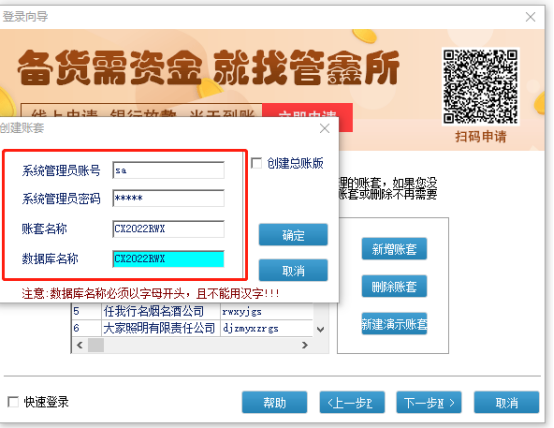554x428 pixels.
Task: Enable the 创建总账版 checkbox
Action: click(256, 163)
